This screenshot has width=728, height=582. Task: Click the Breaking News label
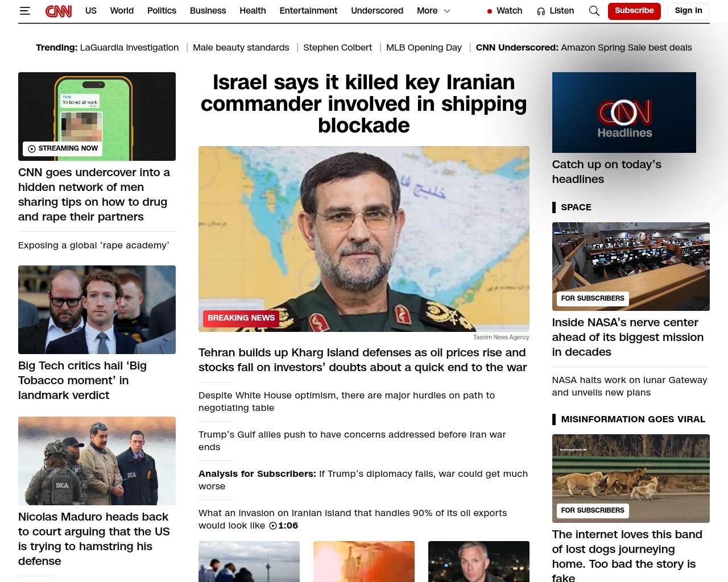[241, 318]
